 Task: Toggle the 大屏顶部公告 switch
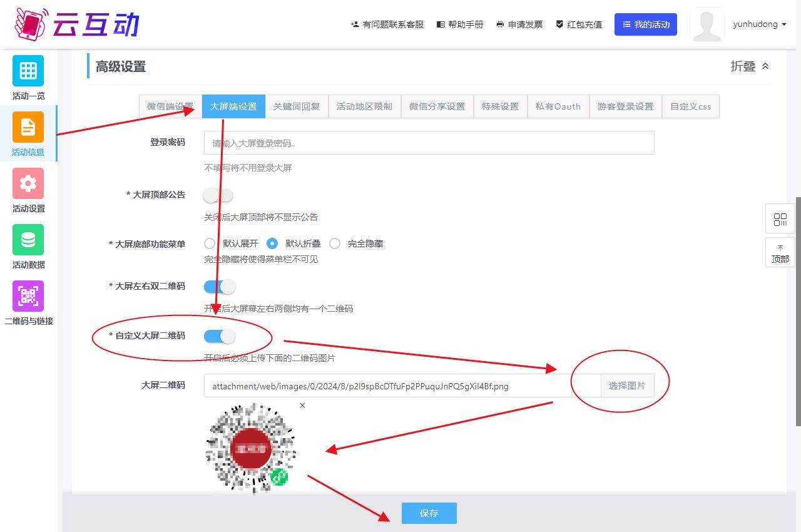pyautogui.click(x=218, y=195)
